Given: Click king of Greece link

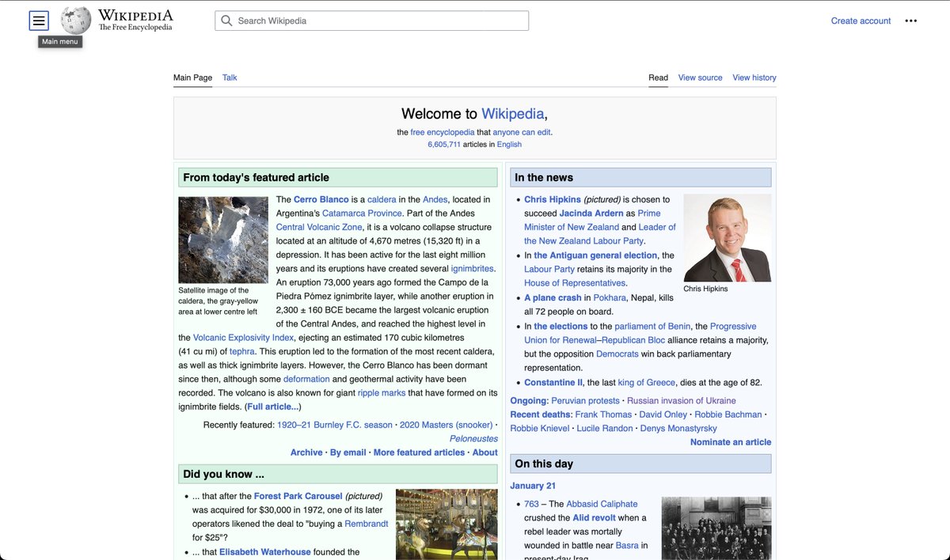Looking at the screenshot, I should pyautogui.click(x=648, y=382).
